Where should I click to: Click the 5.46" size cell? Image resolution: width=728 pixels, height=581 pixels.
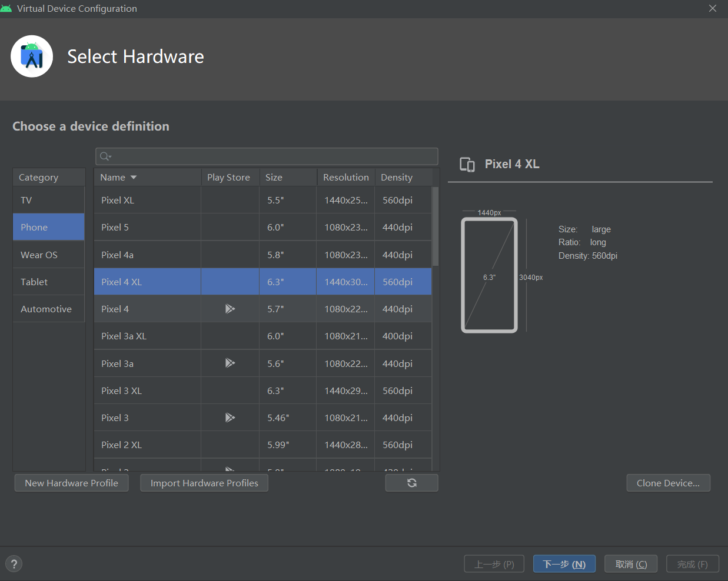click(x=288, y=418)
